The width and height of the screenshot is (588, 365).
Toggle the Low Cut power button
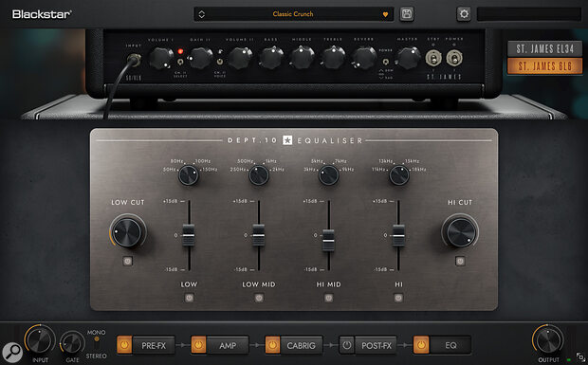pos(127,261)
